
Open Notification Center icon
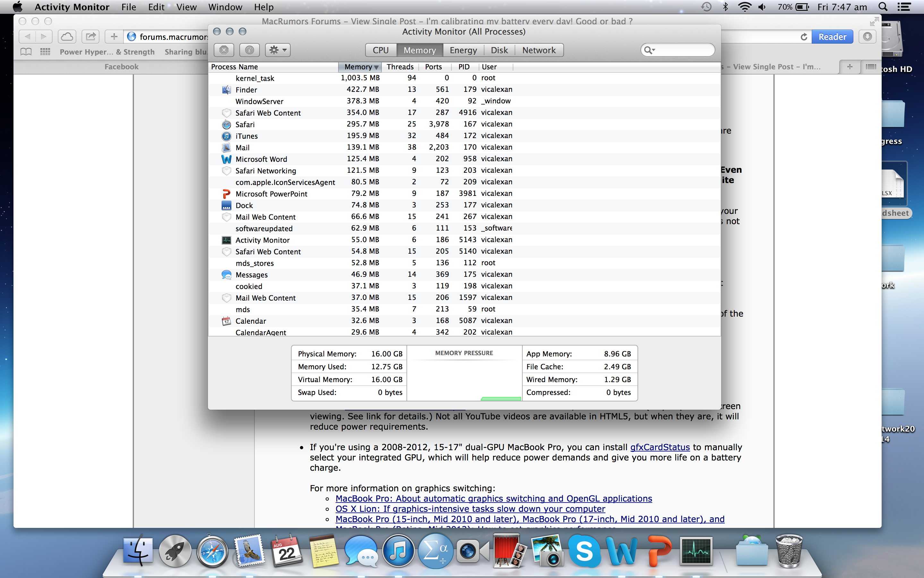[904, 7]
